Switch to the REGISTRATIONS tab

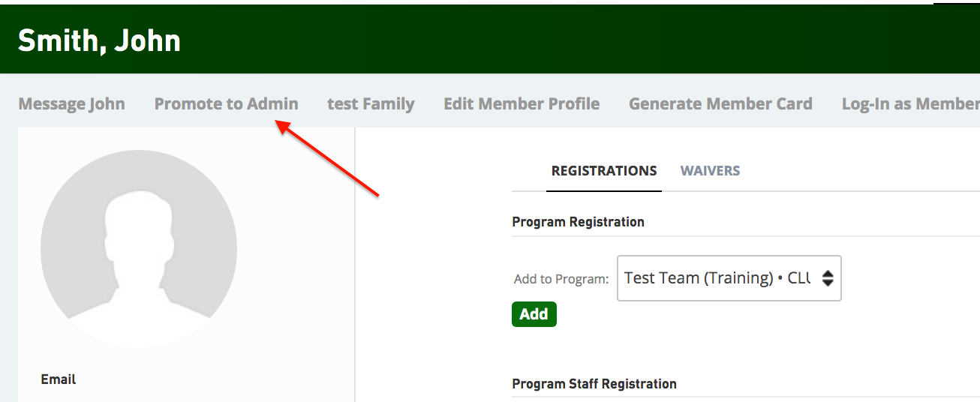pos(604,171)
